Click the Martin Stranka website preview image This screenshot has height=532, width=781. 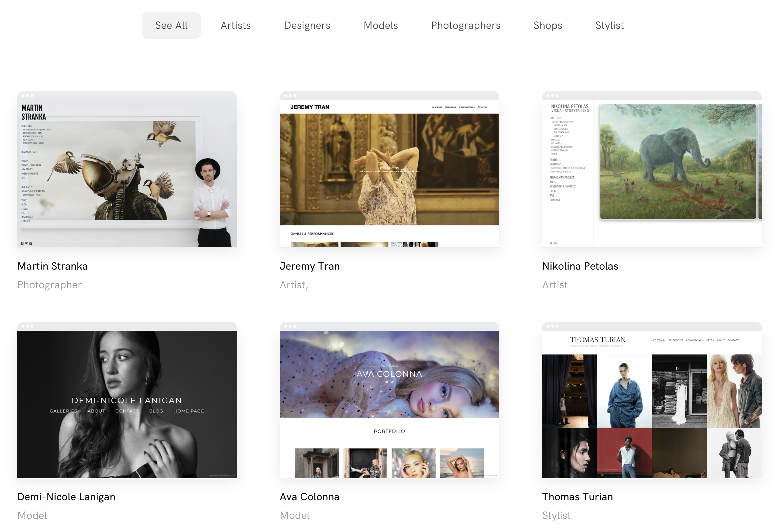127,170
